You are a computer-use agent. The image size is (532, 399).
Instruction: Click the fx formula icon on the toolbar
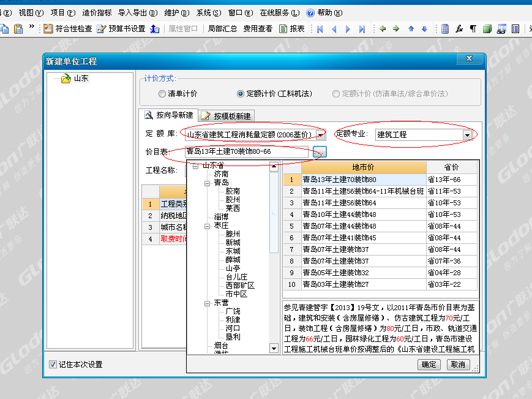pyautogui.click(x=459, y=28)
